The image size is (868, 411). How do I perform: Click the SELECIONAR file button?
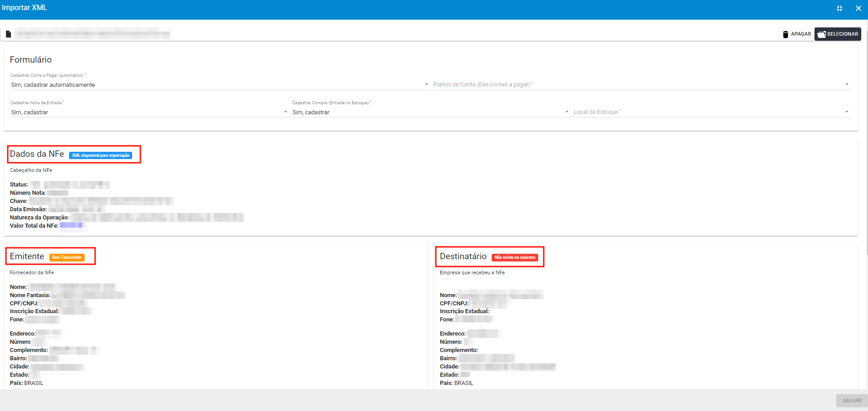point(838,34)
